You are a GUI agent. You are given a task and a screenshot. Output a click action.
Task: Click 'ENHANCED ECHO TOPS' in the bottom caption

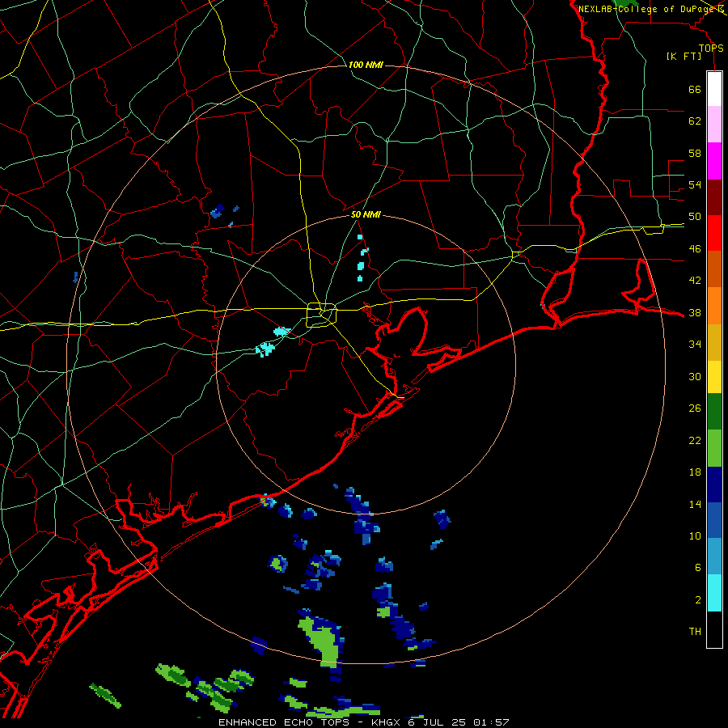pos(284,722)
